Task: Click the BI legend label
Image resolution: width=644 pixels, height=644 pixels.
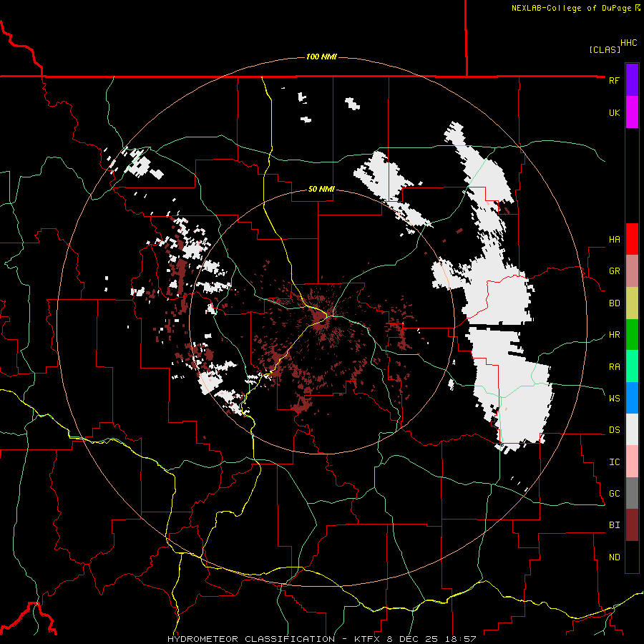Action: (x=614, y=525)
